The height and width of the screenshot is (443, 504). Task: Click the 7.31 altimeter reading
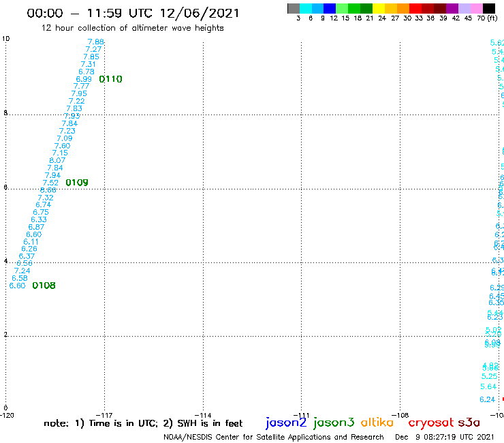pos(88,64)
